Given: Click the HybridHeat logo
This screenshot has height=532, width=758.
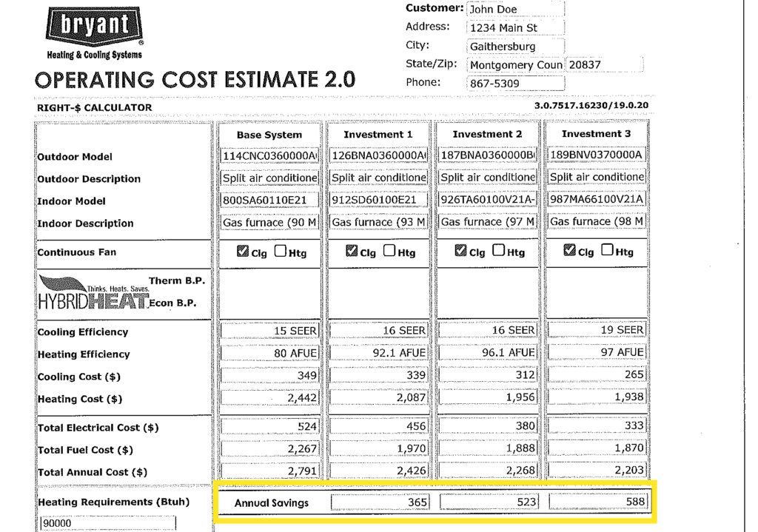Looking at the screenshot, I should point(94,293).
